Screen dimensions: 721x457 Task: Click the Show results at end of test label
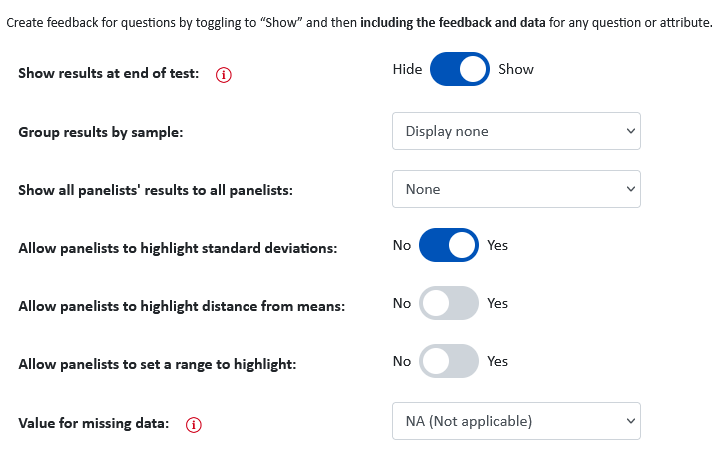pyautogui.click(x=109, y=74)
